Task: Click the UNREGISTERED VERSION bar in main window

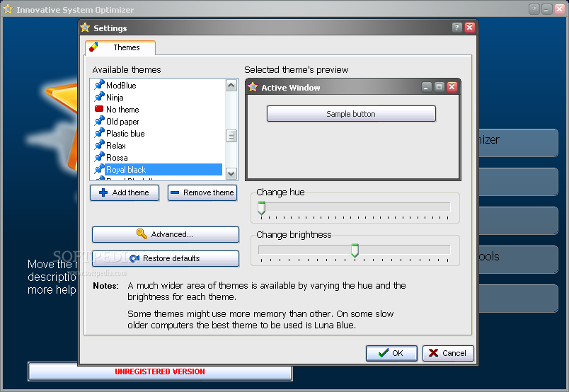Action: (160, 371)
